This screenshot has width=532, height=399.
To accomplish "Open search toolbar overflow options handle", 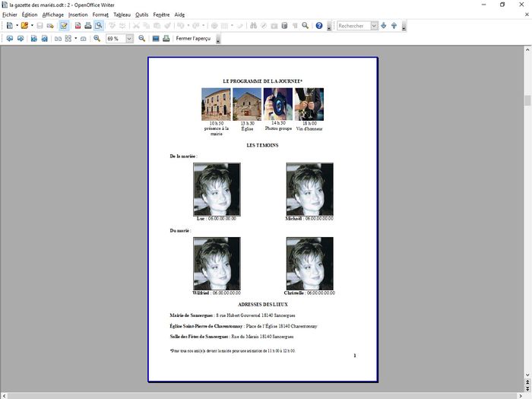I will (404, 26).
